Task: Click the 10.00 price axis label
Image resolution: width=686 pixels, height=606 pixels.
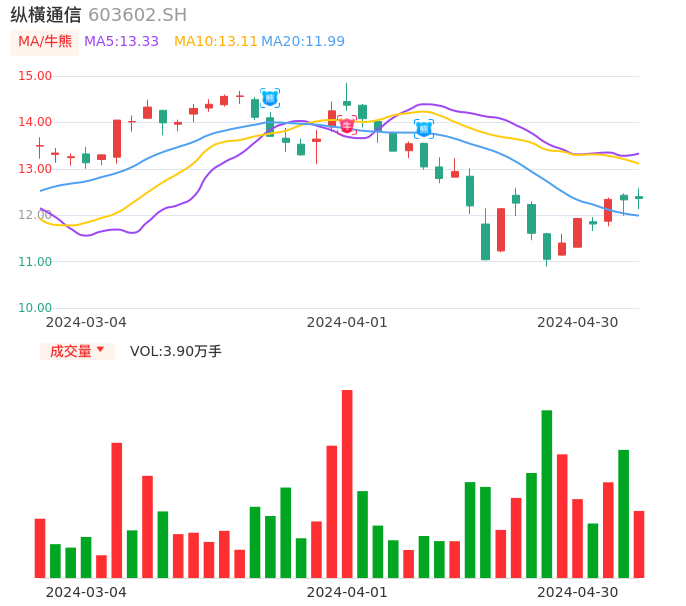Action: click(35, 308)
